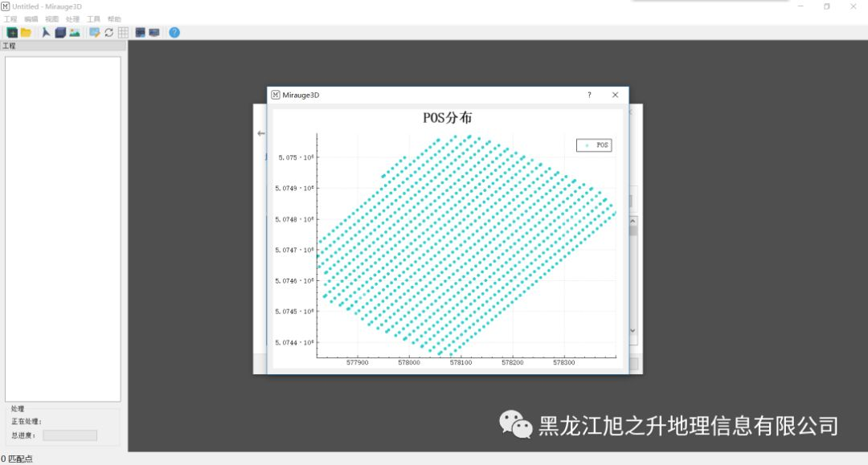This screenshot has height=465, width=868.
Task: Refresh using the circular arrows icon
Action: pos(108,32)
